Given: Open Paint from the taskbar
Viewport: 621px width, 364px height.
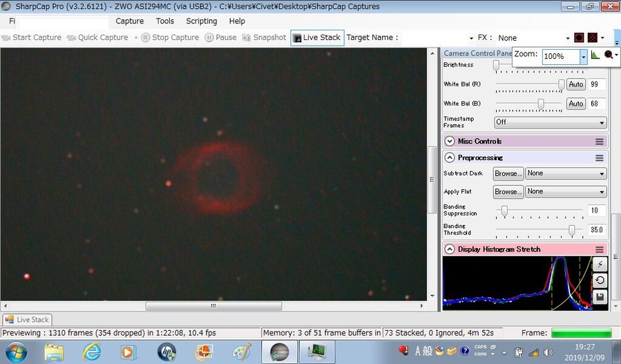Looking at the screenshot, I should (241, 352).
